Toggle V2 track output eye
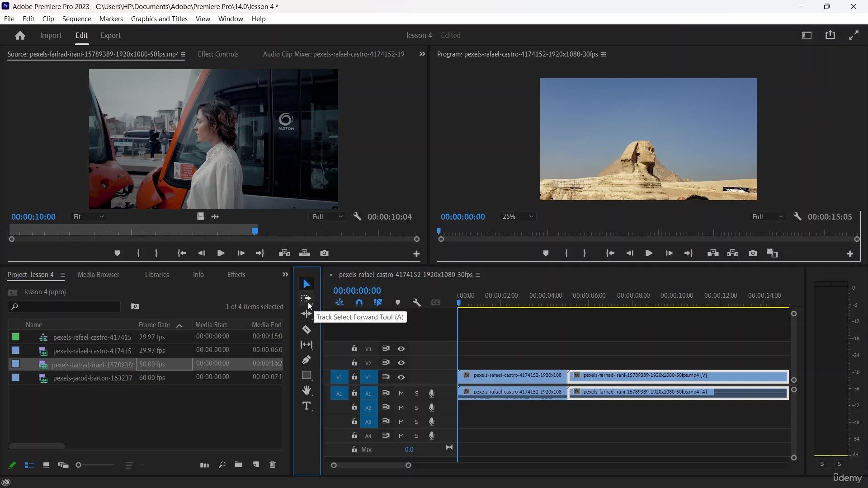This screenshot has width=868, height=488. [401, 363]
